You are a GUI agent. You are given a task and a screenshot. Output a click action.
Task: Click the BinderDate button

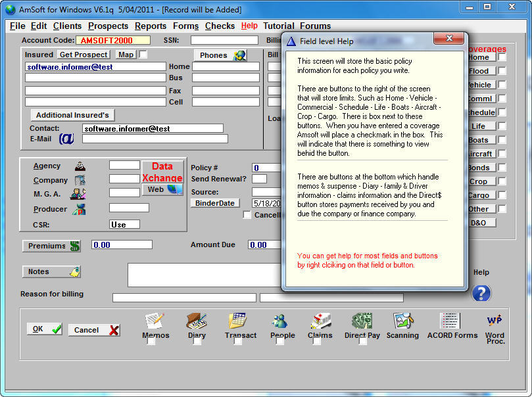(215, 203)
